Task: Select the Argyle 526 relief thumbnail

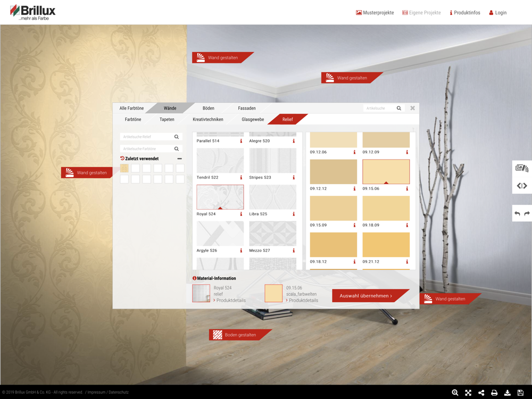Action: [220, 234]
